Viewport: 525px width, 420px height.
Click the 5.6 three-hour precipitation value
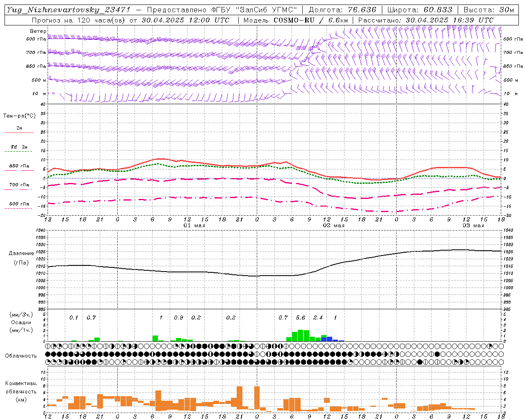pyautogui.click(x=301, y=317)
